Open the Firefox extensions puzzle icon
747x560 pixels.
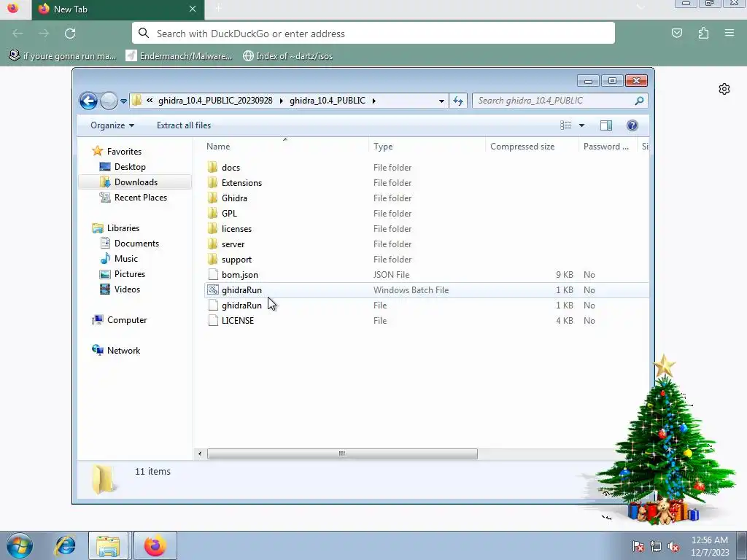coord(703,34)
